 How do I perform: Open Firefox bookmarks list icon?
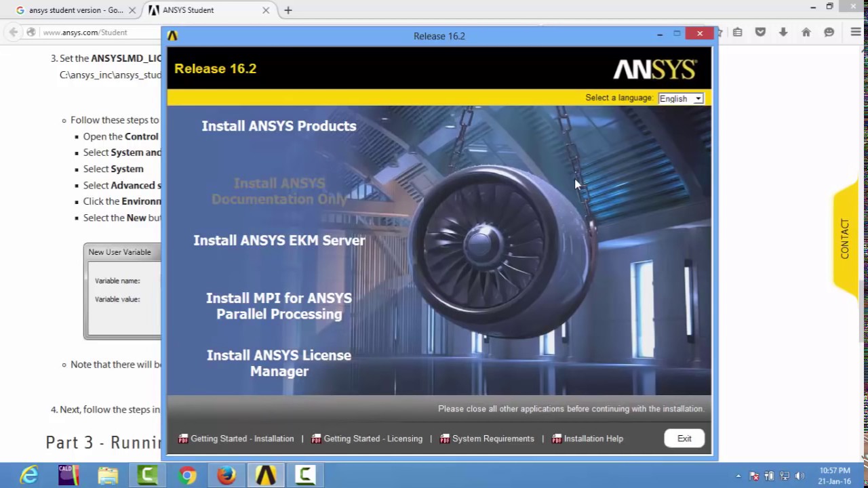click(738, 32)
